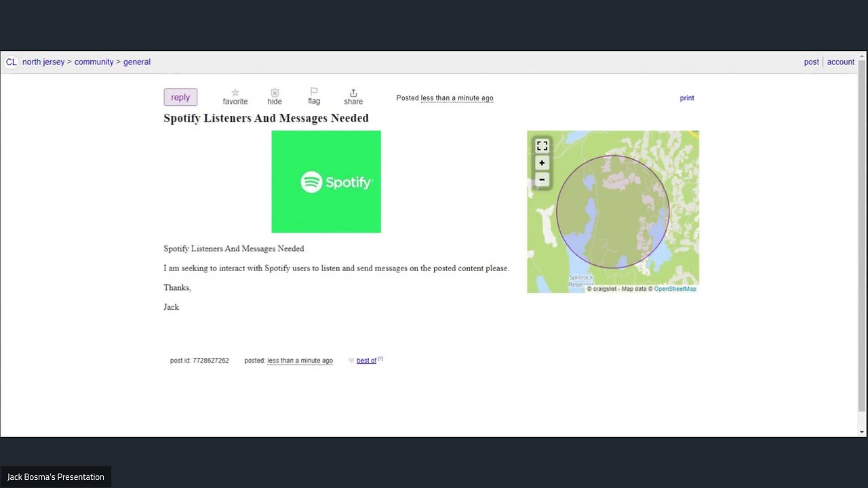Screen dimensions: 868x488
Task: Flag this posting
Action: 314,96
